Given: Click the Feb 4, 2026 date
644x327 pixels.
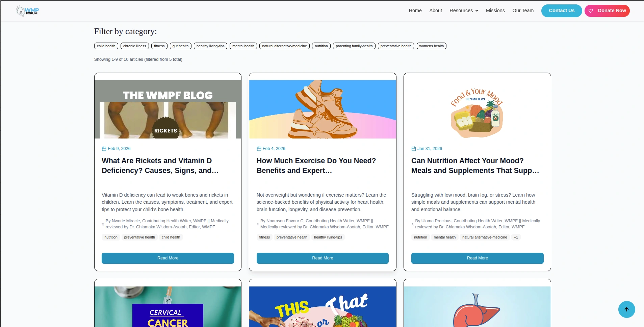Looking at the screenshot, I should click(x=274, y=149).
